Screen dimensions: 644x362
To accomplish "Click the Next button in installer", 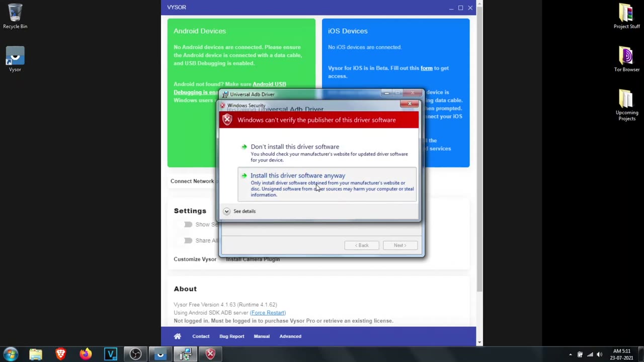I will click(x=399, y=245).
